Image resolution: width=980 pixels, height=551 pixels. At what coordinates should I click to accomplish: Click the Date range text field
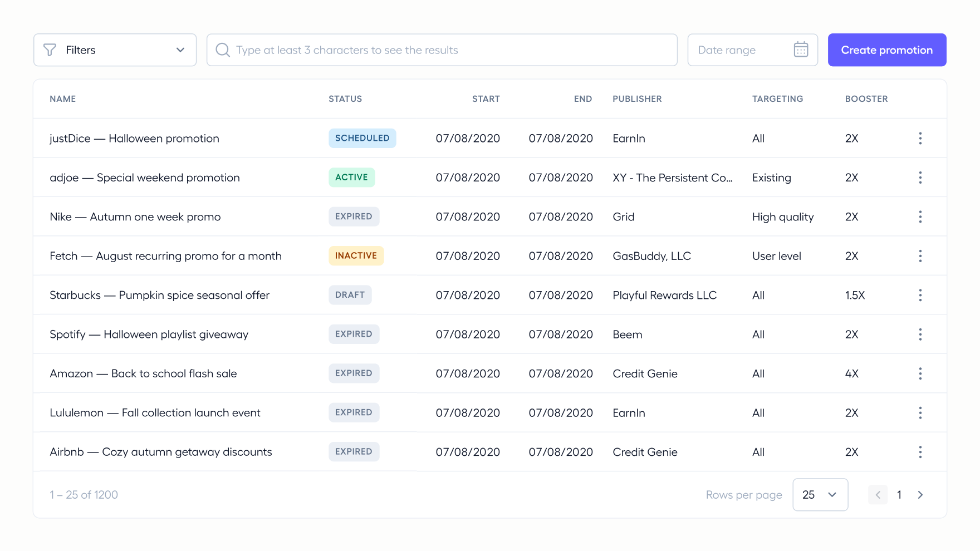(753, 50)
